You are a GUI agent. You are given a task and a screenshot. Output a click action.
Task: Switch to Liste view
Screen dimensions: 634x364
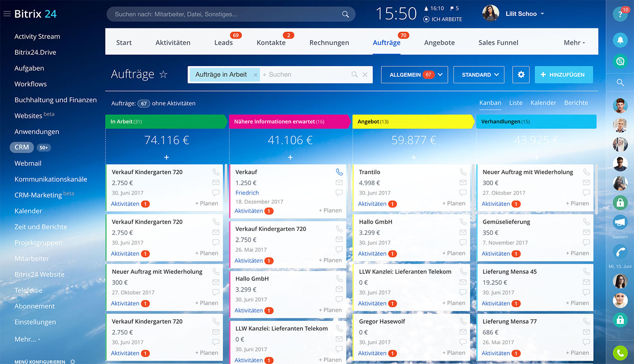515,103
